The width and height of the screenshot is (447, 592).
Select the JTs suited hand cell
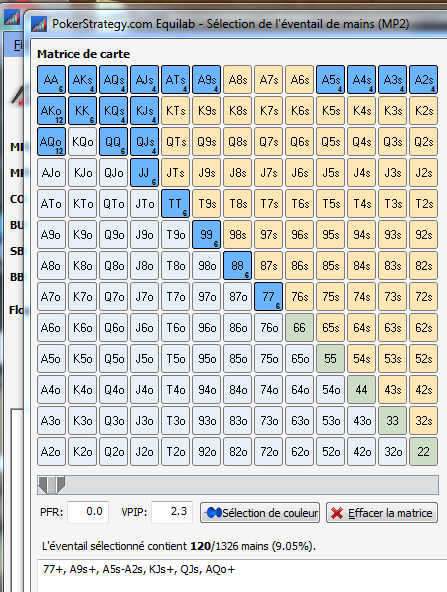[x=176, y=173]
